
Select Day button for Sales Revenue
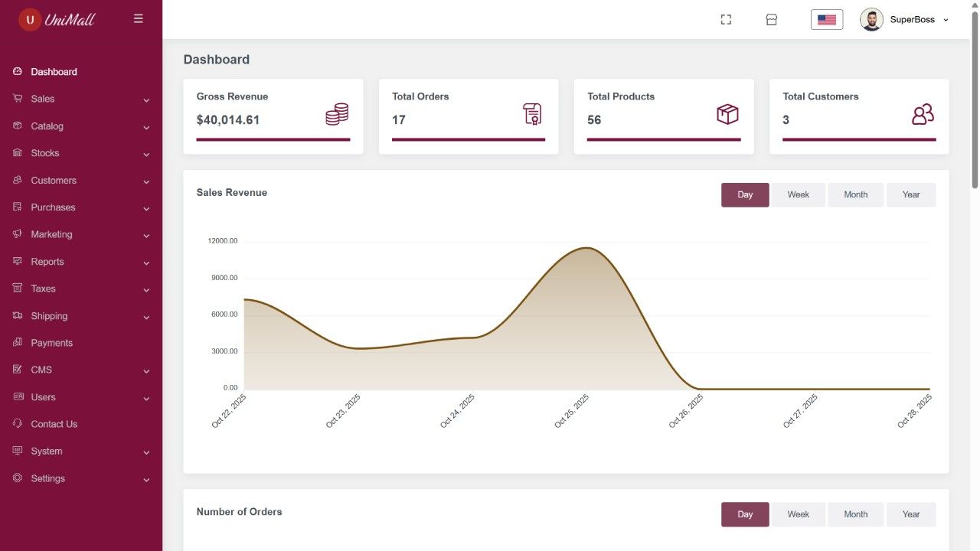[745, 194]
